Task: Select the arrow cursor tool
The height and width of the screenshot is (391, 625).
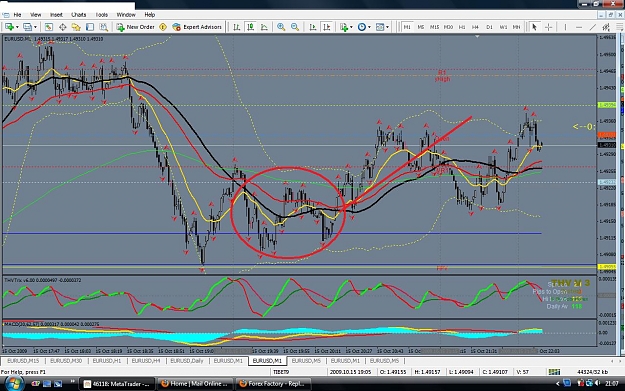Action: click(x=535, y=27)
